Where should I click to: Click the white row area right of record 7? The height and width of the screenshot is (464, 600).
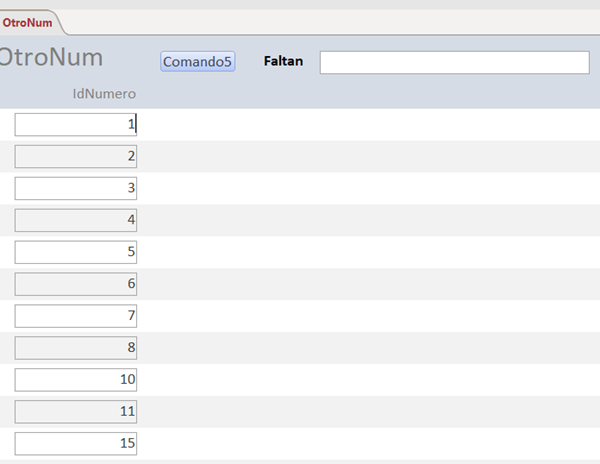coord(370,316)
